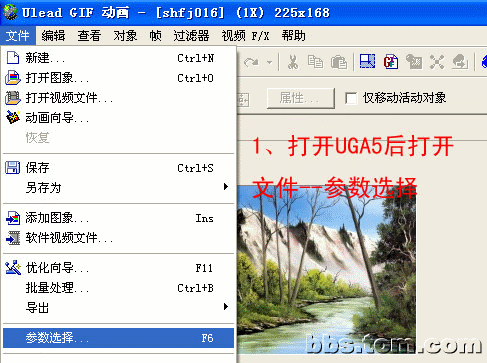The width and height of the screenshot is (487, 363).
Task: Expand the 导出 submenu arrow
Action: (x=226, y=307)
